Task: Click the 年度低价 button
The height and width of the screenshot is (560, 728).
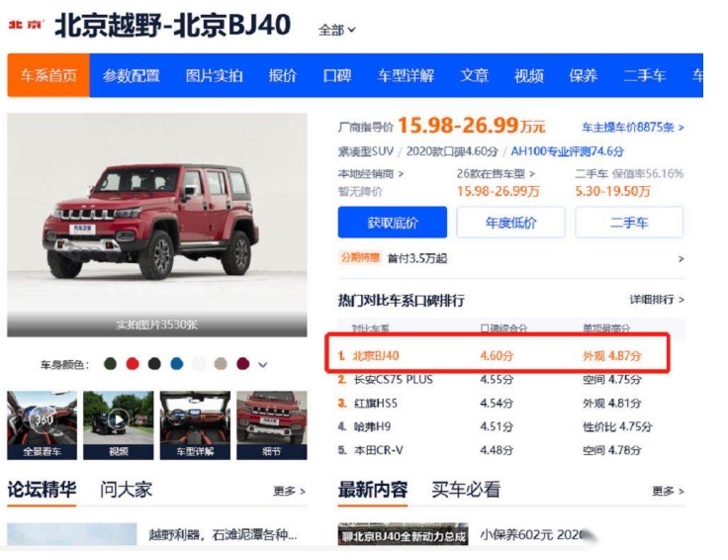Action: pyautogui.click(x=510, y=223)
